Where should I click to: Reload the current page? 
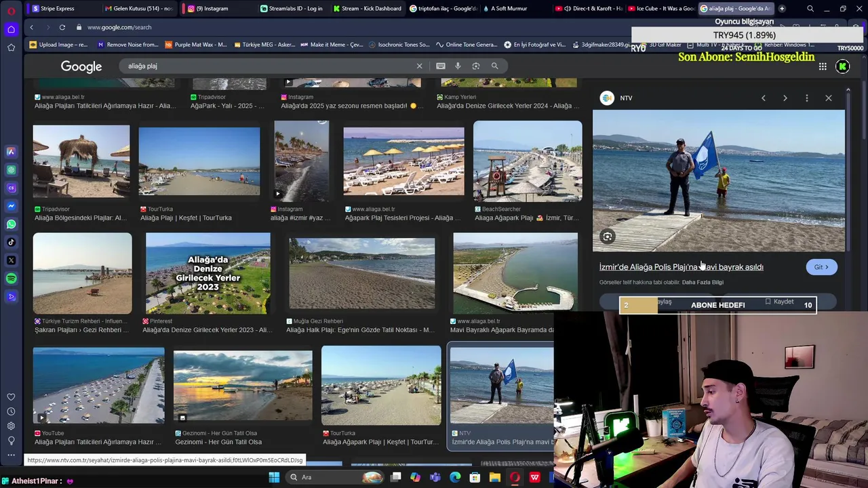(x=62, y=27)
